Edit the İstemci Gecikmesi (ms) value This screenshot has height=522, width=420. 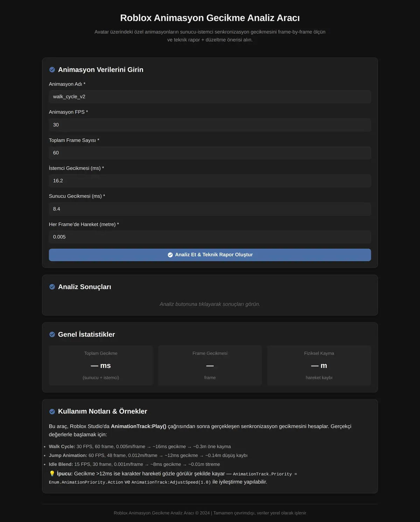click(210, 181)
